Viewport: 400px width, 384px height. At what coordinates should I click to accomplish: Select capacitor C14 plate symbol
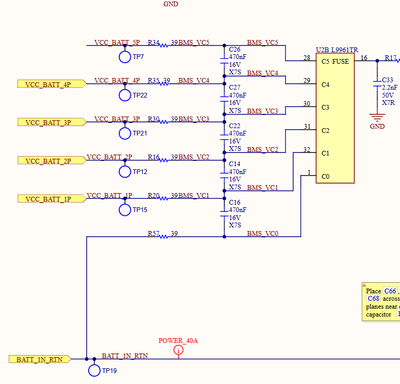coord(224,175)
